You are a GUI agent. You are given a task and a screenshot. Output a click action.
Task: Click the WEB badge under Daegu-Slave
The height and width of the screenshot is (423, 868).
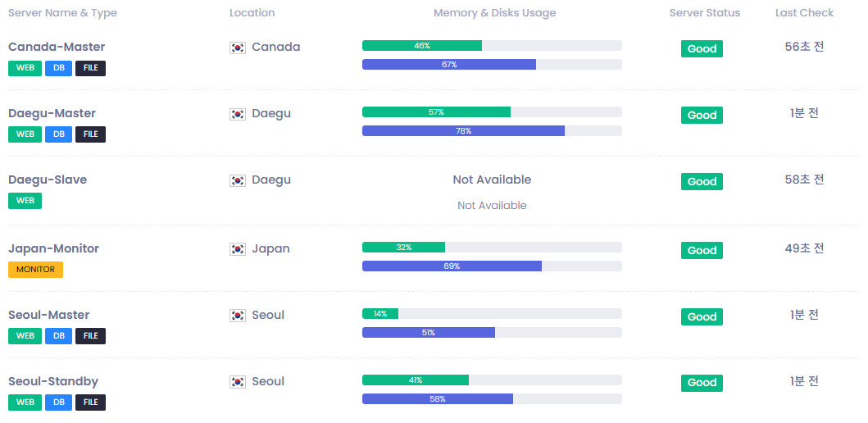[x=25, y=201]
